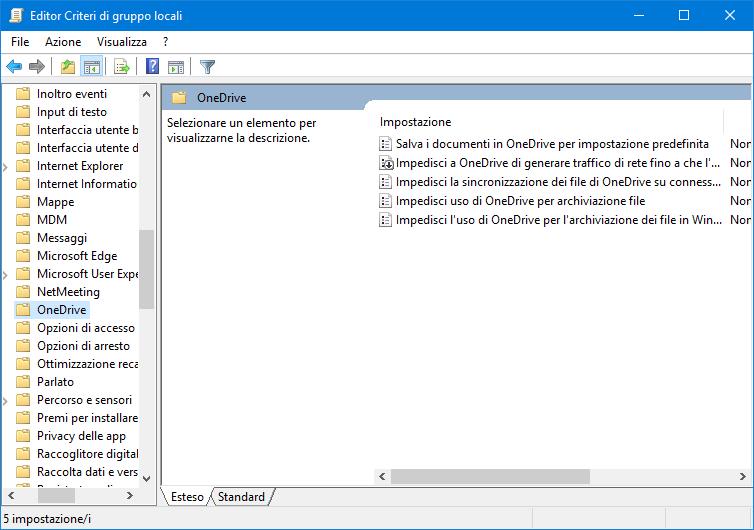Click OneDrive folder icon in the header
The width and height of the screenshot is (754, 530).
[179, 98]
